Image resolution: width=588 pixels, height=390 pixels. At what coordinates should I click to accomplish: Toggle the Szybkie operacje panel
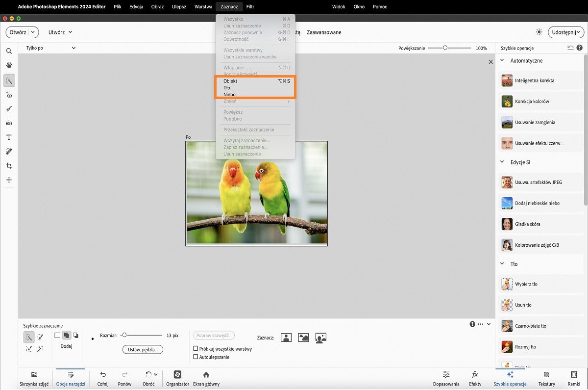click(510, 378)
